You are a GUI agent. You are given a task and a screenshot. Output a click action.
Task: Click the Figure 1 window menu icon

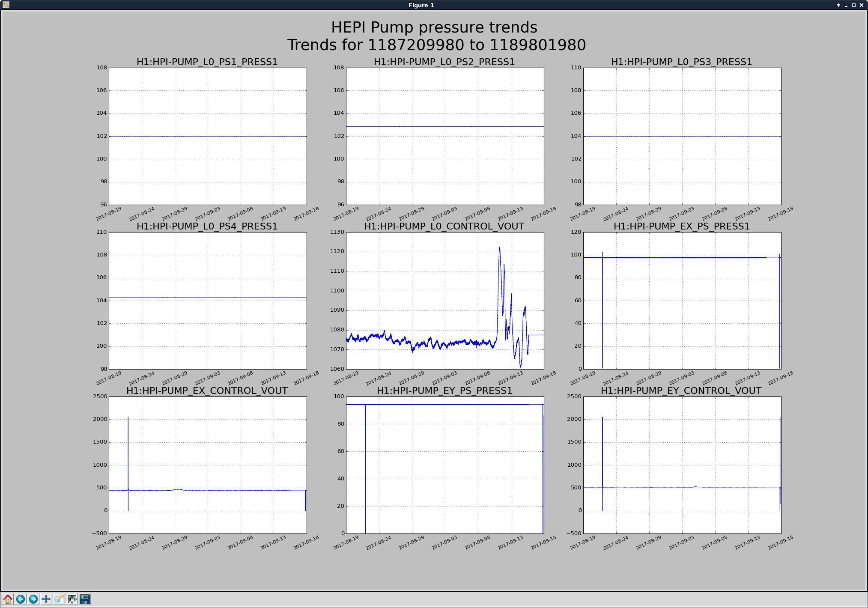(x=6, y=5)
